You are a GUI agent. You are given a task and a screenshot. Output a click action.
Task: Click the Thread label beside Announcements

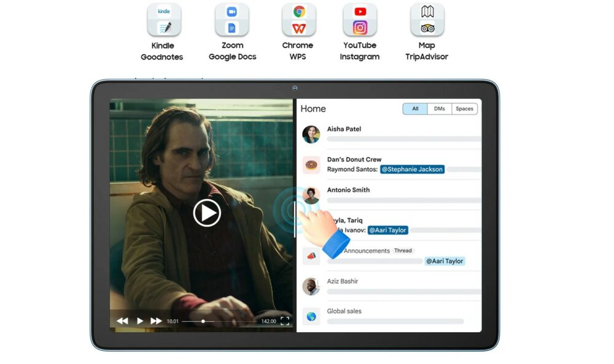pyautogui.click(x=403, y=250)
